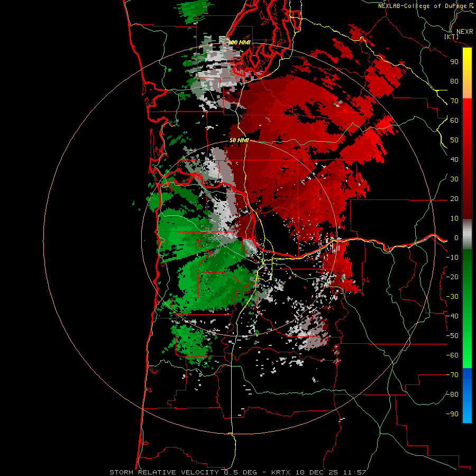Select the -20 value on velocity scale

tap(452, 277)
